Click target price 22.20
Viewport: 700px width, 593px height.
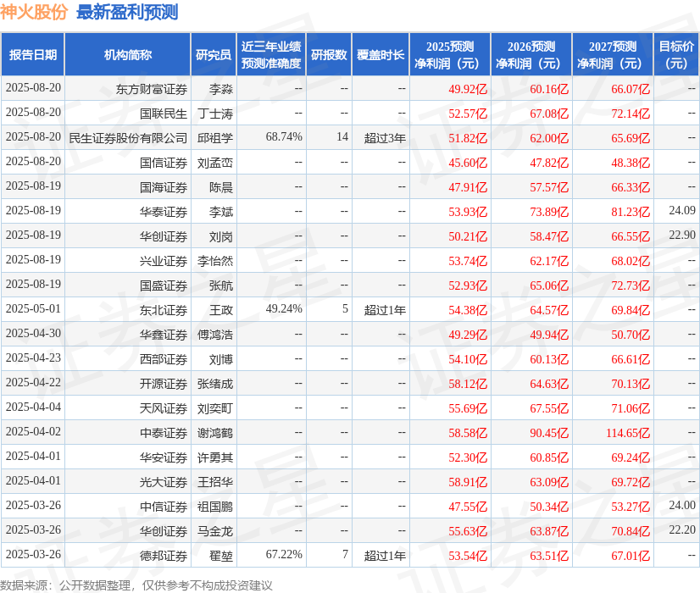[x=682, y=529]
